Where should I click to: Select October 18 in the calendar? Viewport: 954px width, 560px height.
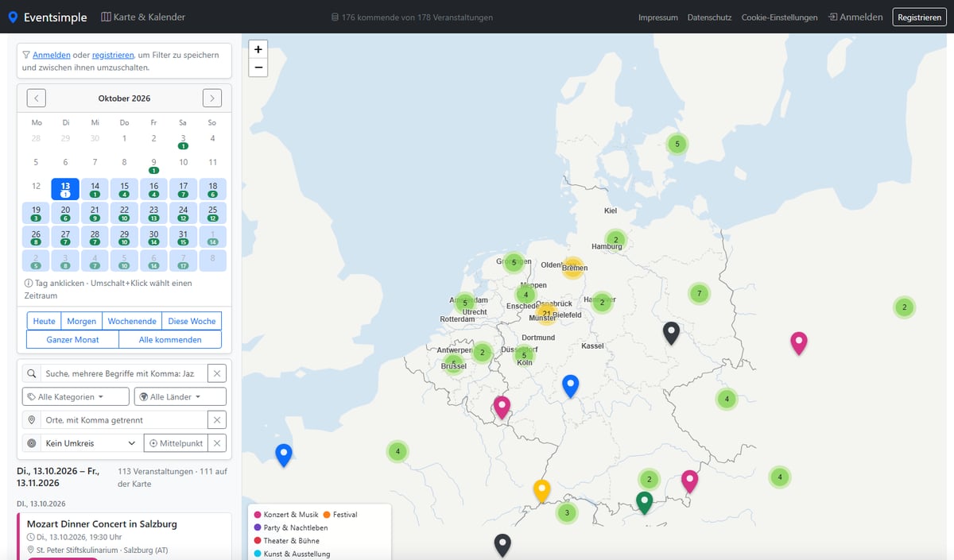(x=212, y=189)
